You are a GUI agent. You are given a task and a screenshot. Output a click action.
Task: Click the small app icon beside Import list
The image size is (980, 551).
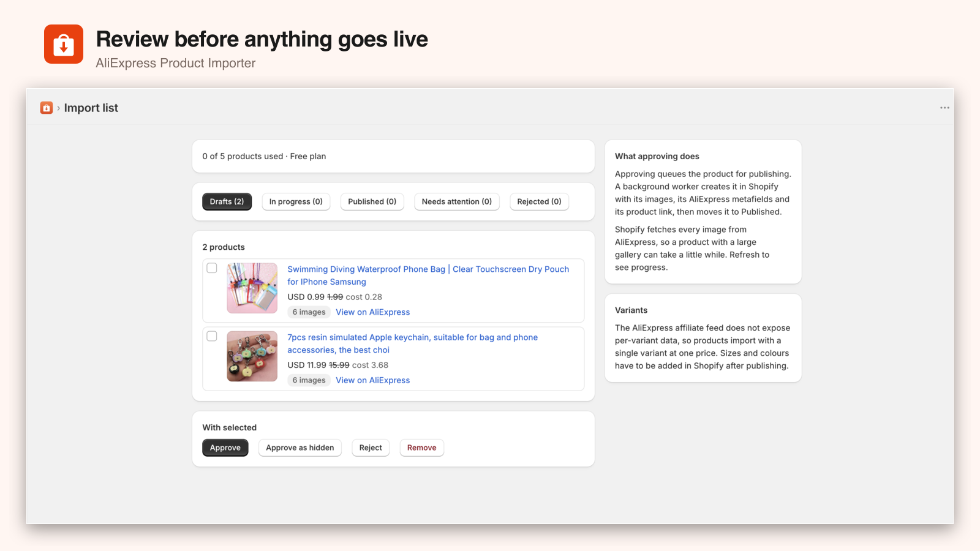pyautogui.click(x=47, y=108)
